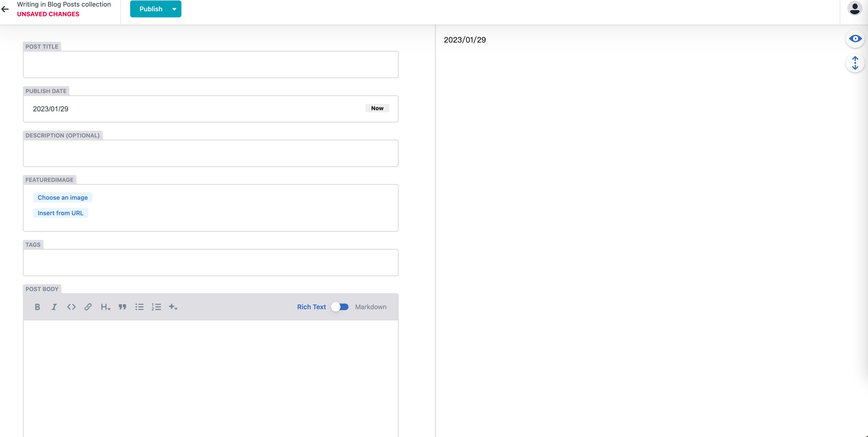Add a hyperlink using the link icon

[88, 307]
